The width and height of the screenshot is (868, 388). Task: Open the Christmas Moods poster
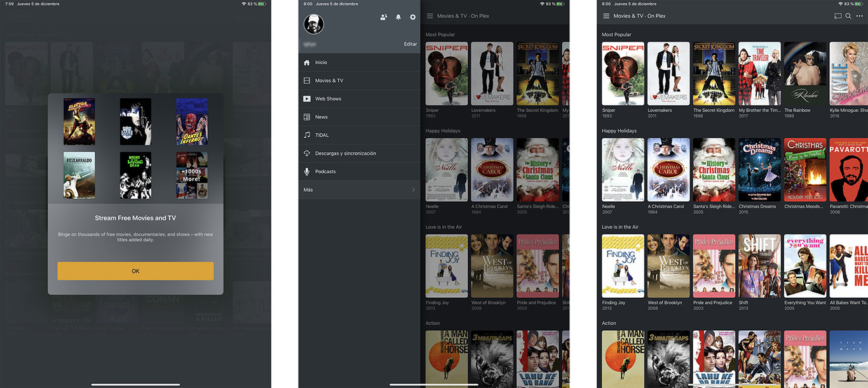pyautogui.click(x=805, y=170)
